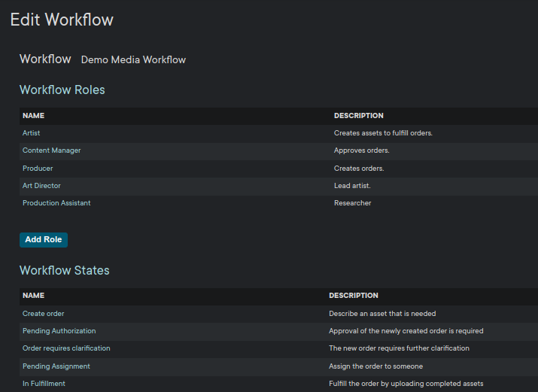538x392 pixels.
Task: Open the Art Director role
Action: pos(41,186)
